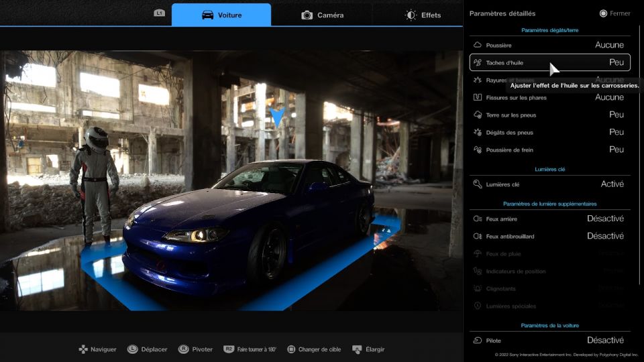Open the Caméra tab
Screen dimensions: 644x362
322,15
